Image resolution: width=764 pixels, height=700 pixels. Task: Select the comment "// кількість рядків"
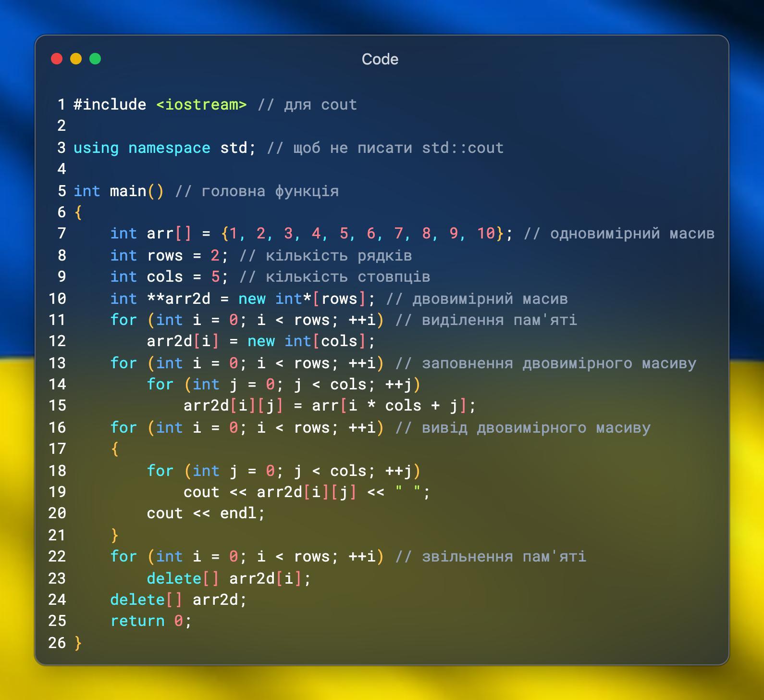[325, 255]
